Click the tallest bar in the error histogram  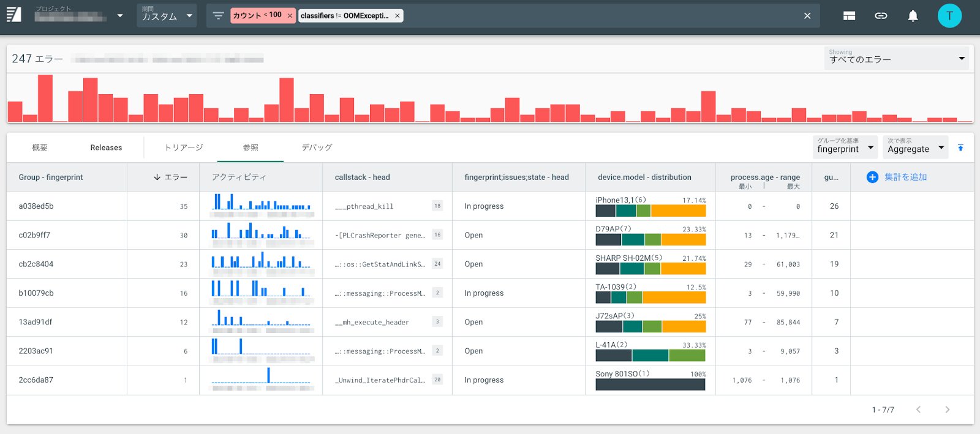click(x=45, y=99)
